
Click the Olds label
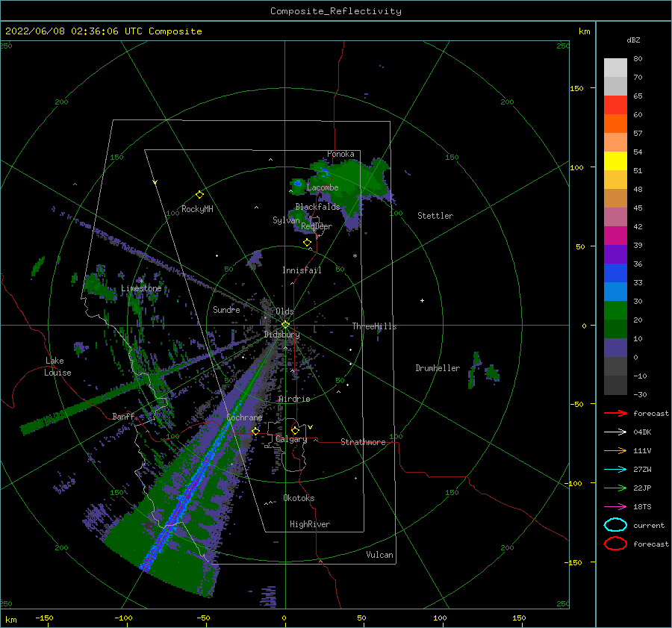click(284, 311)
